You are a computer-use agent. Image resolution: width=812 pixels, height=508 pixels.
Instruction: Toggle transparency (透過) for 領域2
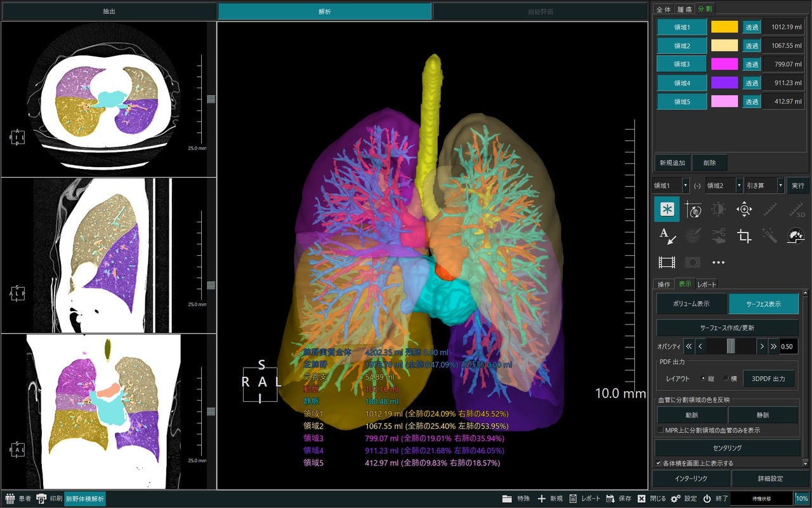click(x=752, y=46)
